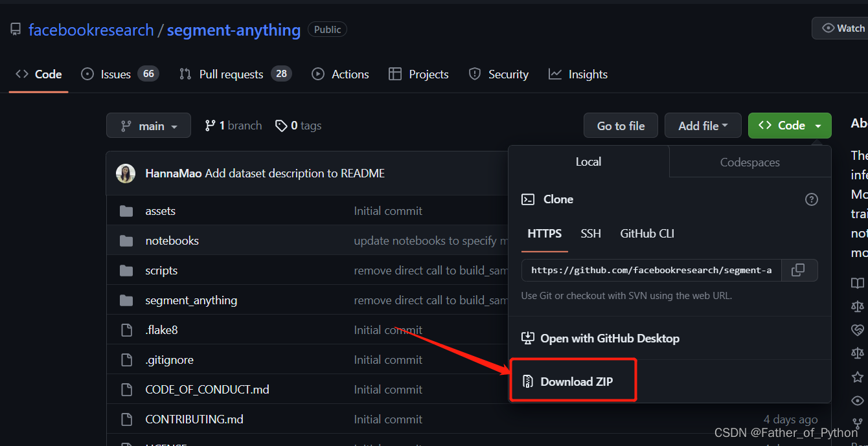Choose the HTTPS clone option
Screen dimensions: 868x446
(545, 234)
